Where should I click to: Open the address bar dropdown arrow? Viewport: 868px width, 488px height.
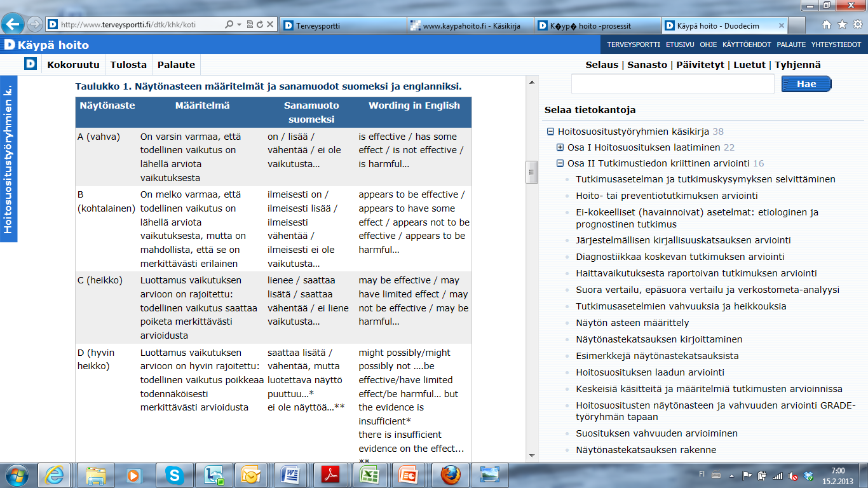[239, 25]
